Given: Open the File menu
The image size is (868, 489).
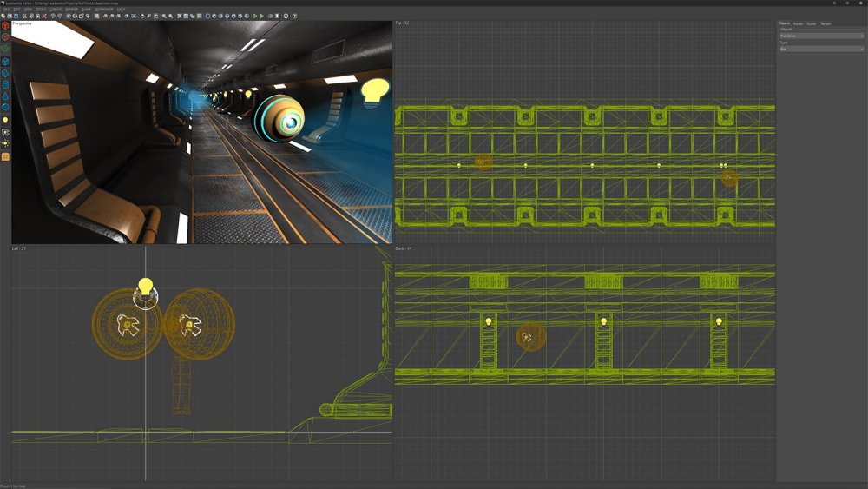Looking at the screenshot, I should point(5,10).
